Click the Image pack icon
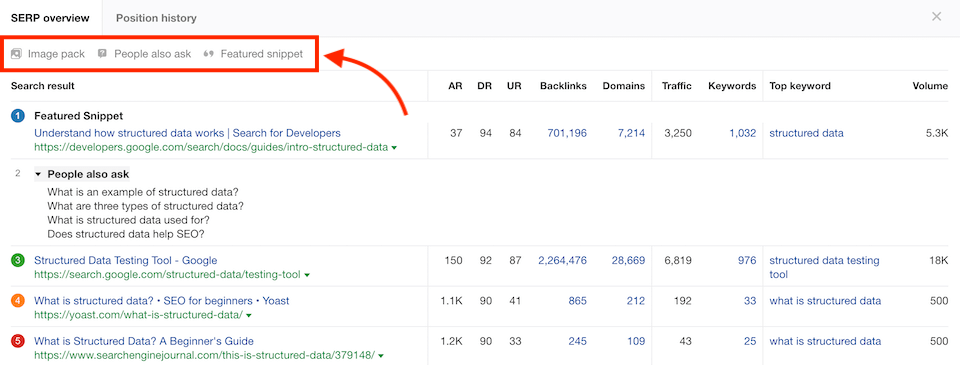Viewport: 960px width, 365px height. click(17, 54)
